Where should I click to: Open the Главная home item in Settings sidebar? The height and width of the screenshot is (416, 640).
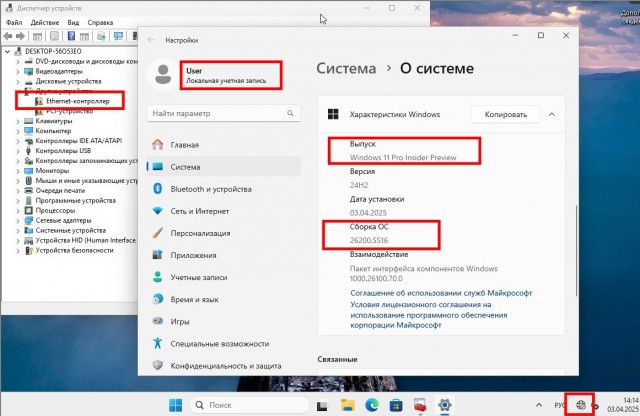pyautogui.click(x=224, y=145)
